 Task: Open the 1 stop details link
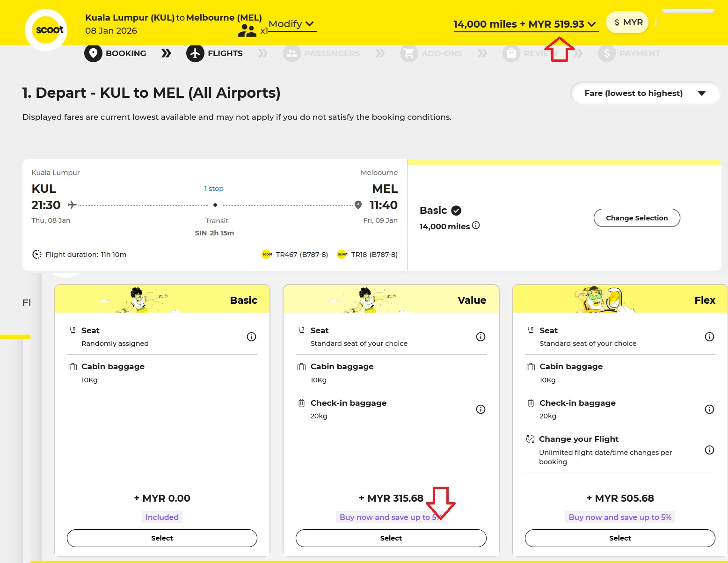pyautogui.click(x=214, y=189)
